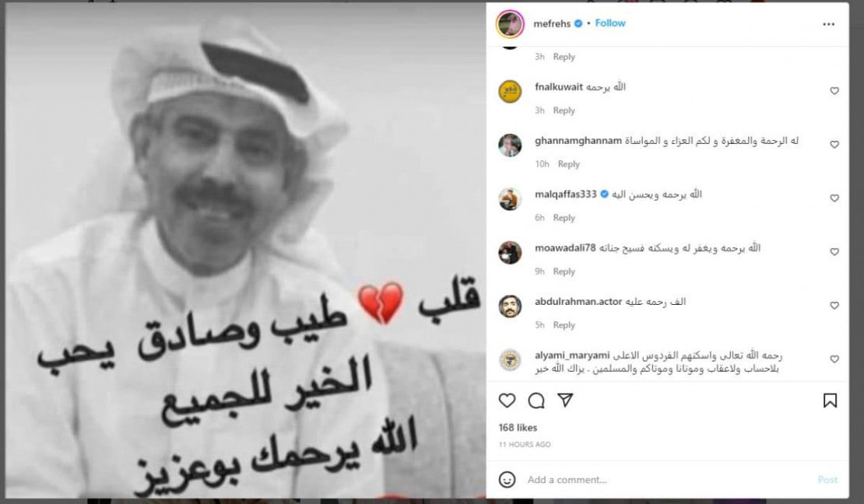Reply to abdulrahman.actor's comment

(564, 325)
